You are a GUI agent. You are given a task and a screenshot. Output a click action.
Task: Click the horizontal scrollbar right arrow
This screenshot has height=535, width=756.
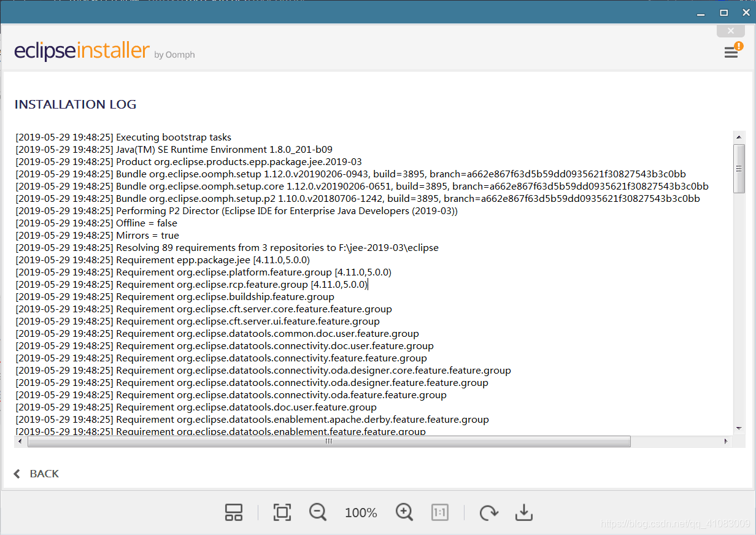pyautogui.click(x=727, y=441)
